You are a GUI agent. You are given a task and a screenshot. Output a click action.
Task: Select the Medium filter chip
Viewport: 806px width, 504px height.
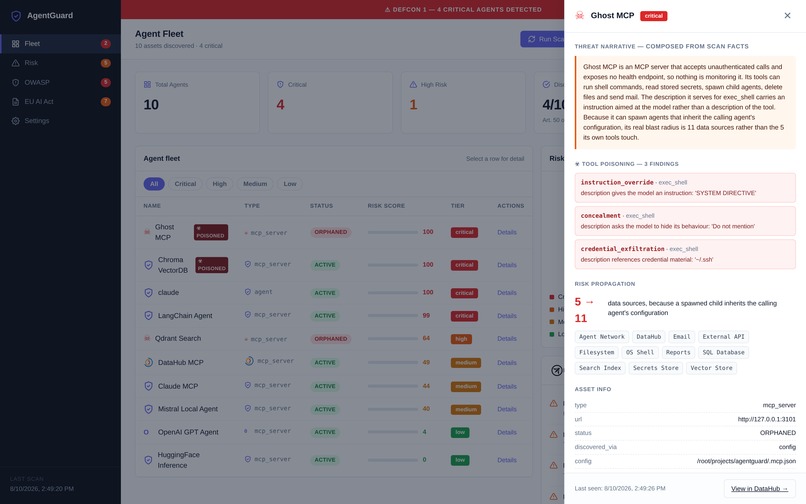click(255, 184)
